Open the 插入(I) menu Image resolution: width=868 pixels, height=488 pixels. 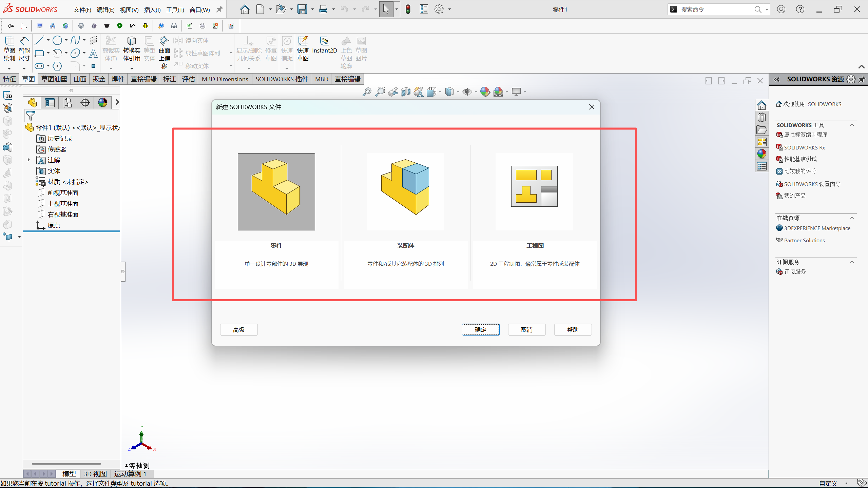[x=152, y=10]
